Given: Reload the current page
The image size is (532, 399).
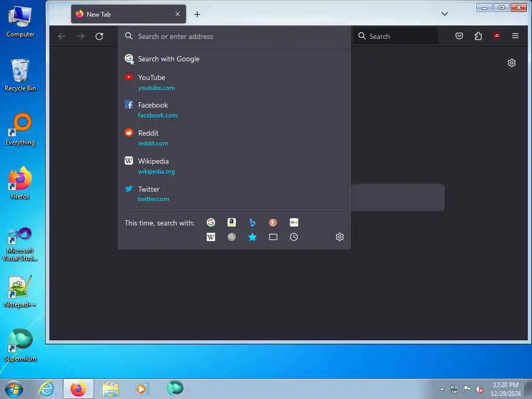Looking at the screenshot, I should (99, 36).
